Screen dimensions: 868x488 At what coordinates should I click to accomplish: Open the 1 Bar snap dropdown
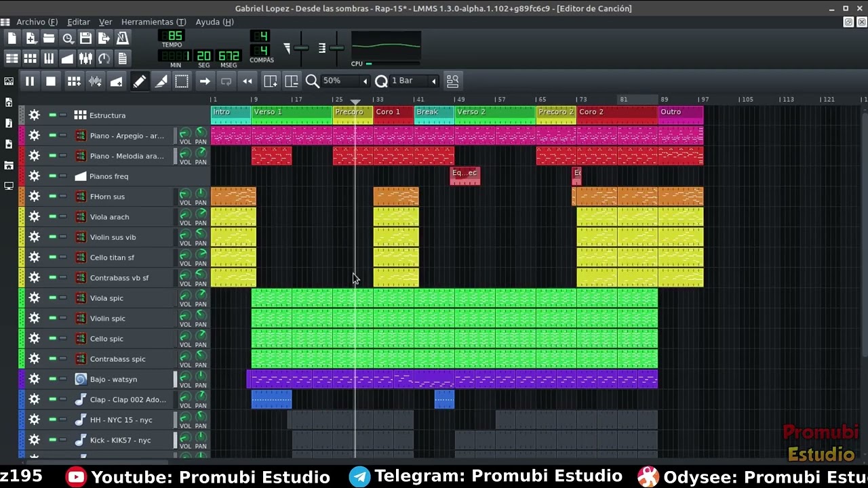pyautogui.click(x=414, y=81)
